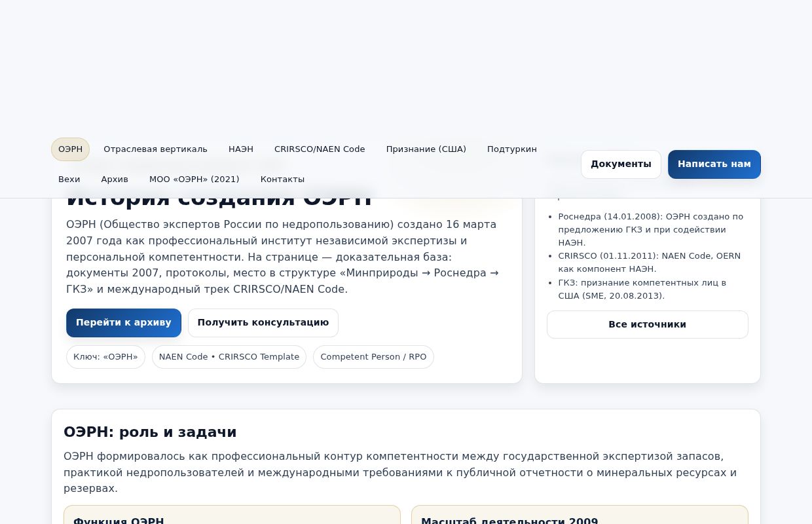Open the Признание (США) page

click(426, 149)
